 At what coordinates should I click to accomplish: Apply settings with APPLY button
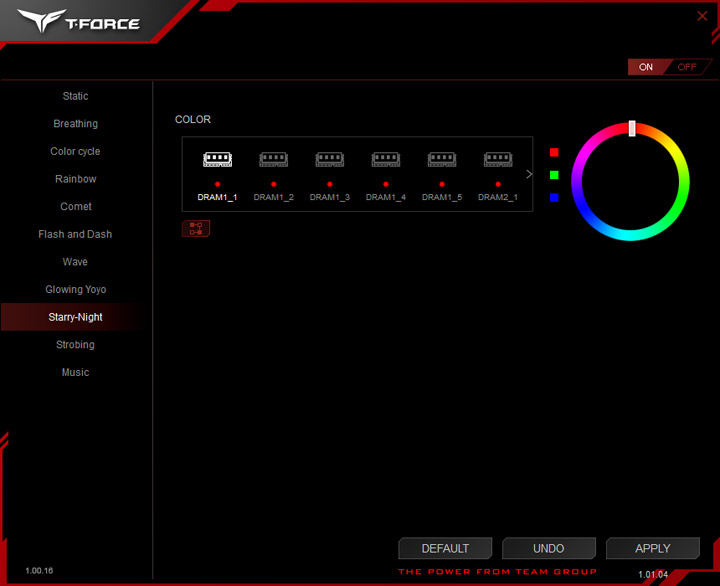pyautogui.click(x=653, y=548)
